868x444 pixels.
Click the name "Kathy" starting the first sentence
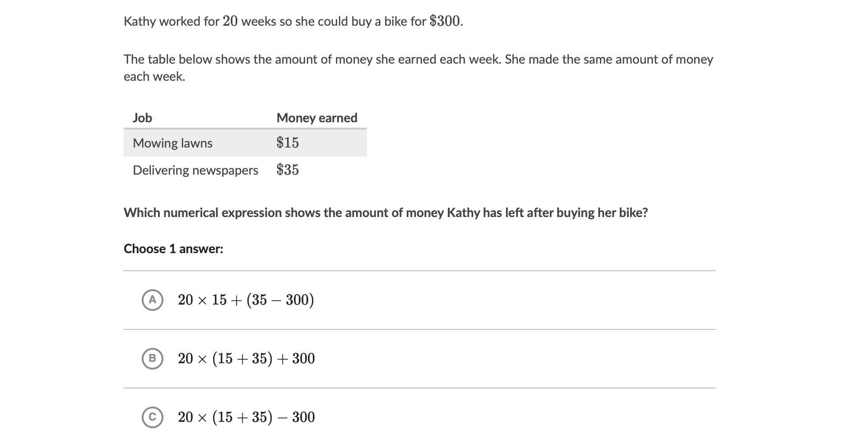pos(139,21)
